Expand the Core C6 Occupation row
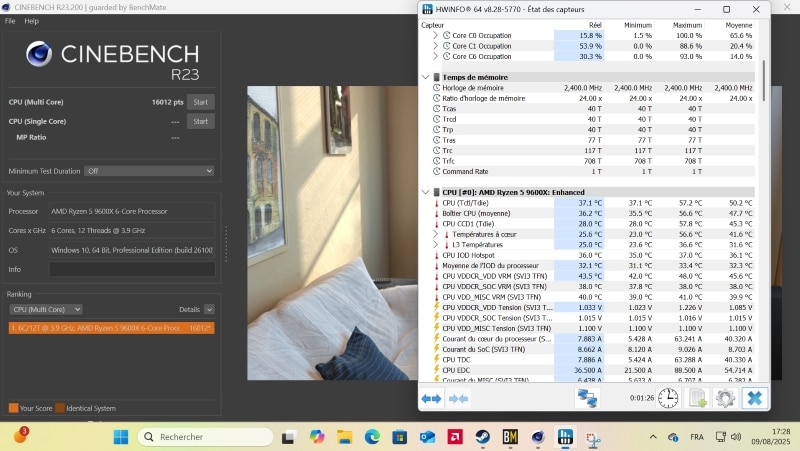 tap(435, 56)
